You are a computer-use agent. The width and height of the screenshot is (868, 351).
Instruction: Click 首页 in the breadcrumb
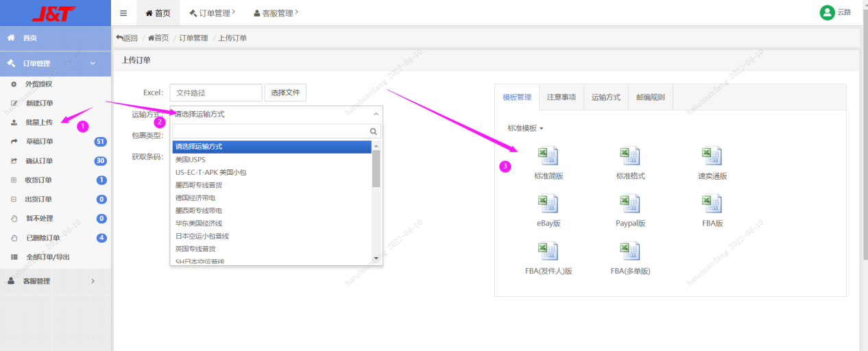[158, 38]
